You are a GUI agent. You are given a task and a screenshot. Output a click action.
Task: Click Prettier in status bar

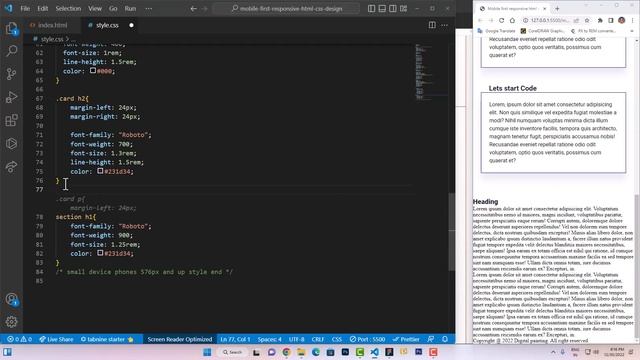(x=406, y=339)
